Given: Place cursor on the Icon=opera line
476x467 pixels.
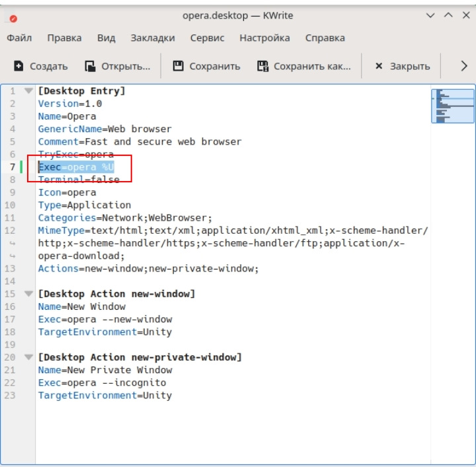Looking at the screenshot, I should pos(67,192).
